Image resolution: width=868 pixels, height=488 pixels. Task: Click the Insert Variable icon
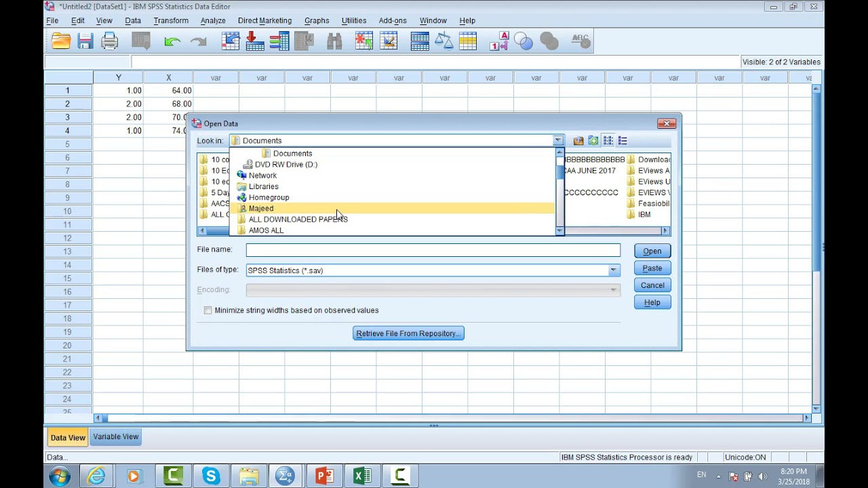389,41
